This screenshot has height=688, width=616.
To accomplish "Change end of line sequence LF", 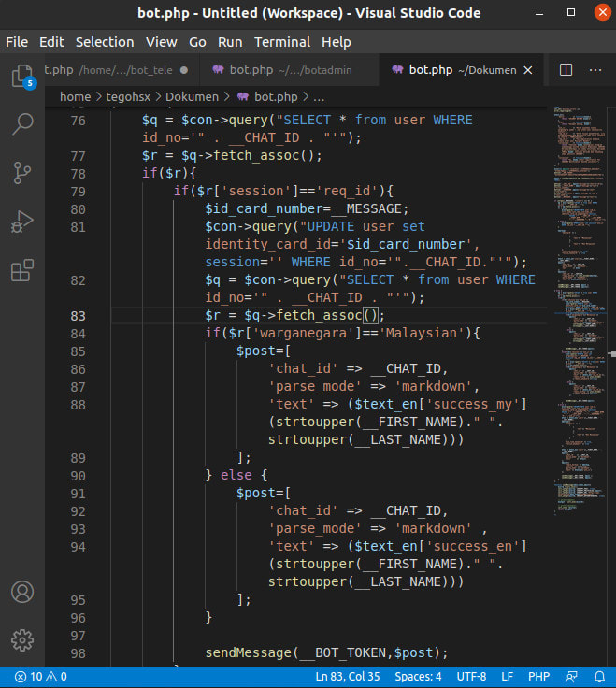I will pyautogui.click(x=507, y=677).
